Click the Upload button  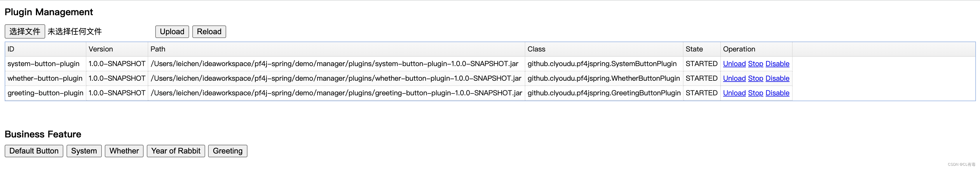(x=172, y=32)
